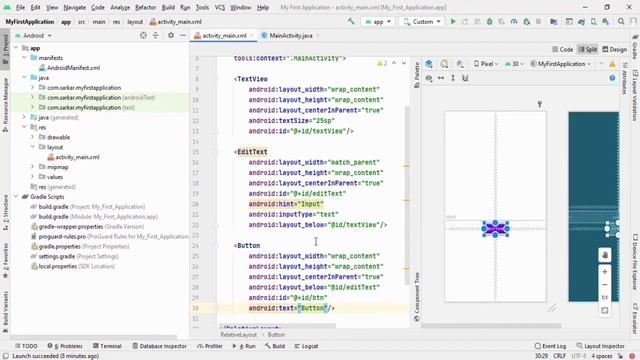Switch editor to Split view

tap(588, 49)
